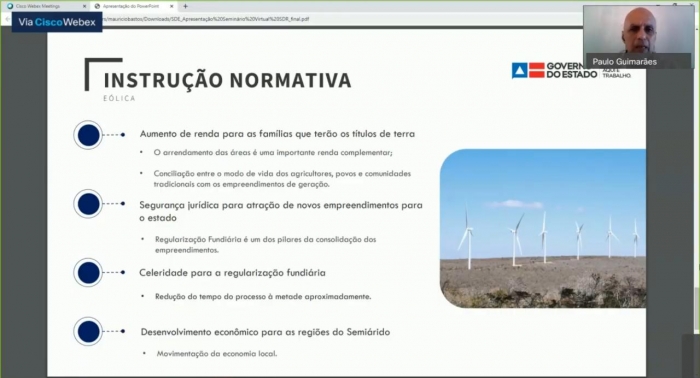The image size is (700, 378).
Task: Click the Paulo Guimarães name label
Action: pyautogui.click(x=625, y=62)
